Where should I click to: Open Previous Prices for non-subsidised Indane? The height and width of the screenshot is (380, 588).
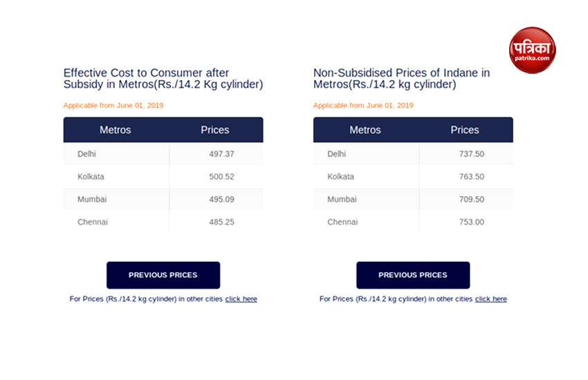tap(413, 275)
